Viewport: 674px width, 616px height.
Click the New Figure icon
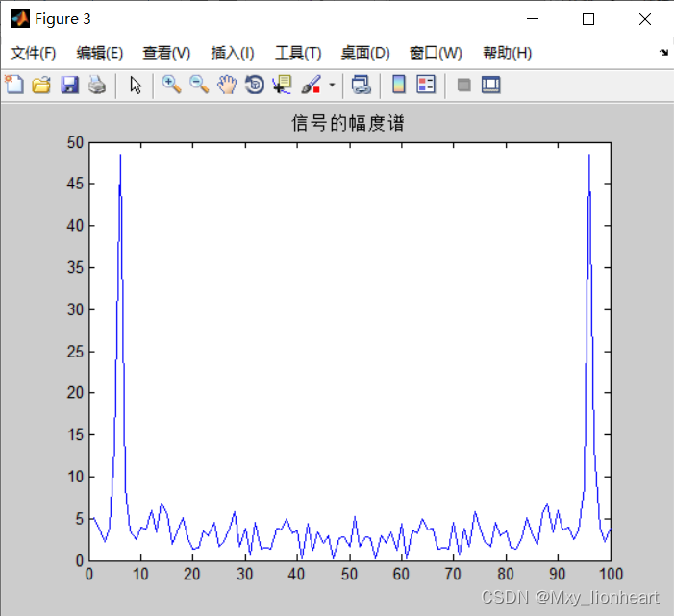[x=14, y=85]
